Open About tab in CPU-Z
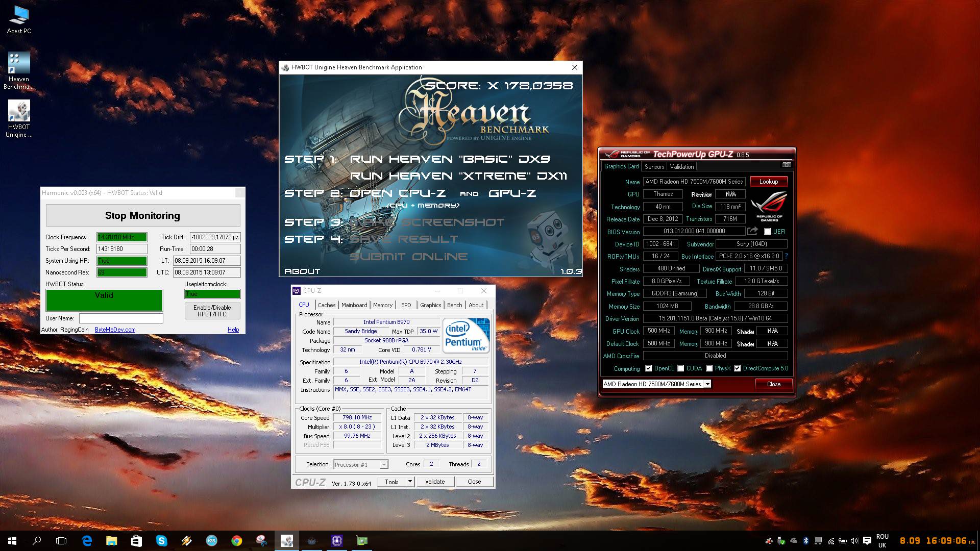Screen dimensions: 980x551 tap(476, 305)
